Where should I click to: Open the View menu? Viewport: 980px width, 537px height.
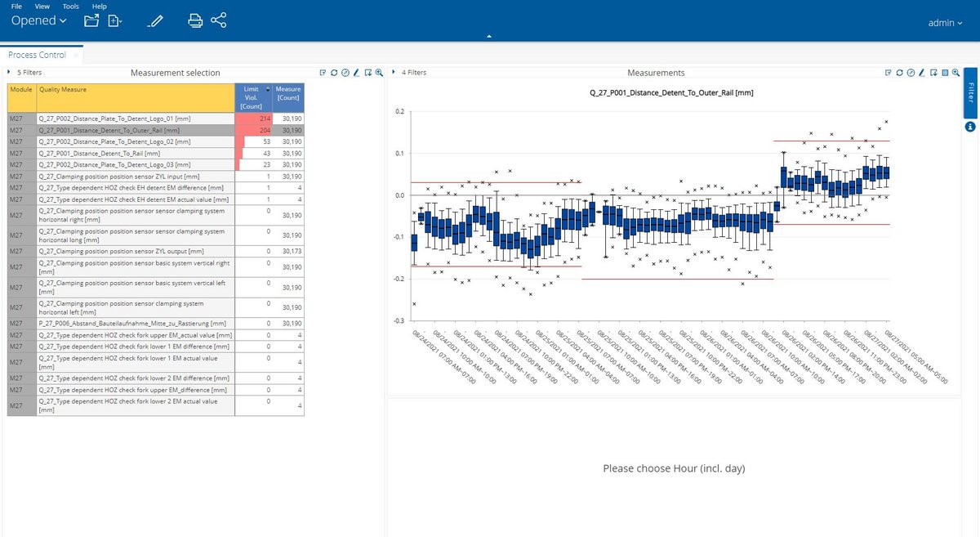pos(42,6)
